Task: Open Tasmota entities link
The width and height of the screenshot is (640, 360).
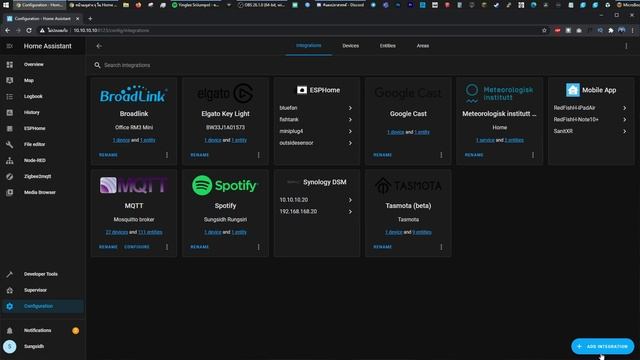Action: (422, 232)
